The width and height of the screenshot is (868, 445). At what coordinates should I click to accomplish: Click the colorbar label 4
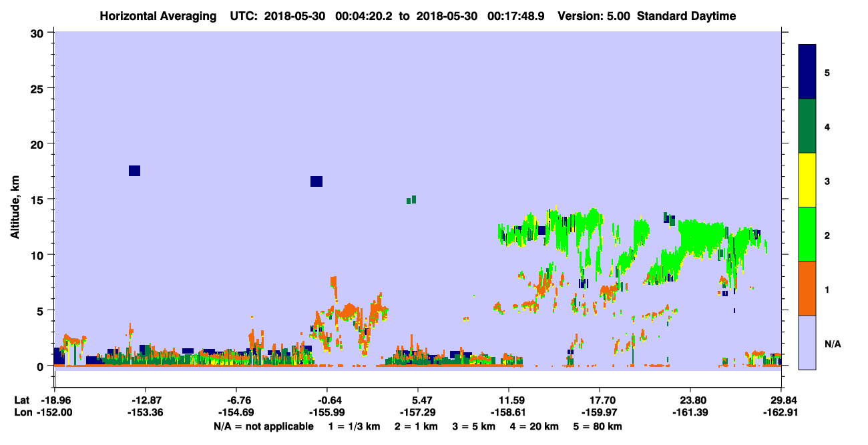point(827,126)
